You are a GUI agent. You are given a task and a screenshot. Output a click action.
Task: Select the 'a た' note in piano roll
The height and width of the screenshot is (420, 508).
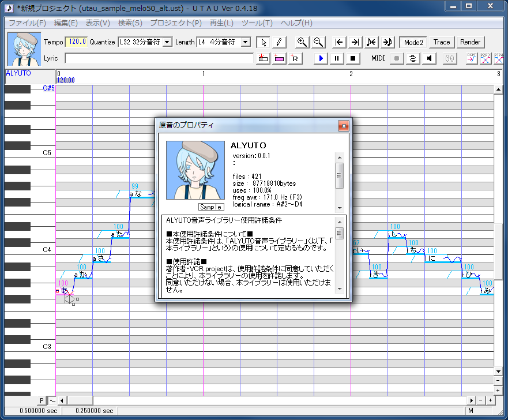120,234
